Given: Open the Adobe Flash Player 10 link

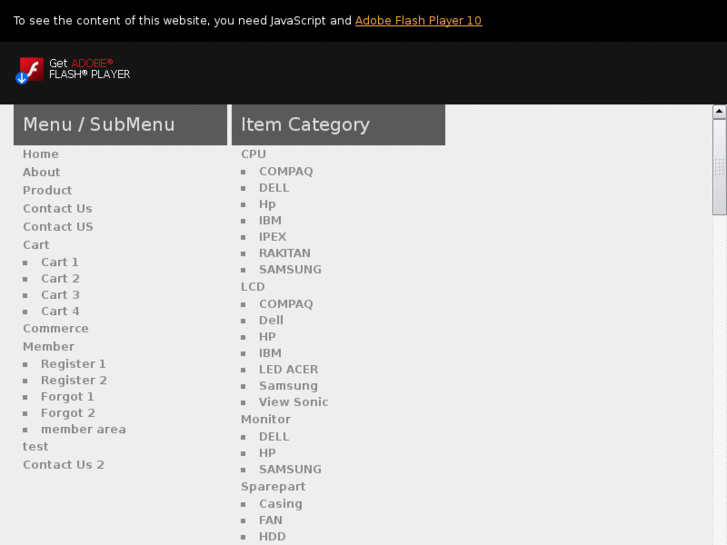Looking at the screenshot, I should pyautogui.click(x=418, y=20).
